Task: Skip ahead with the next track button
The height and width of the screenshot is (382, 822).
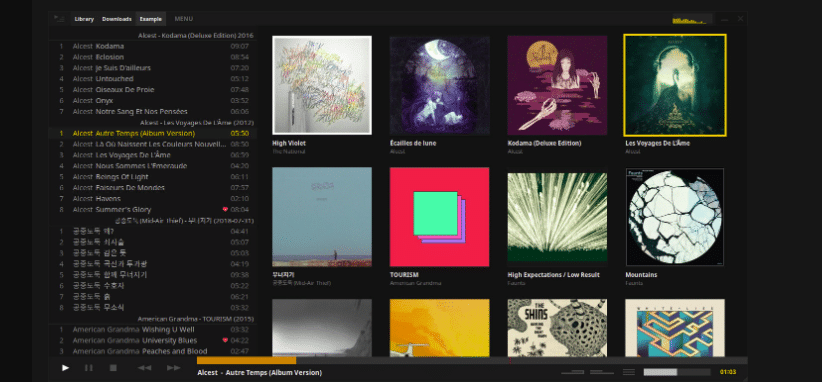Action: [174, 368]
